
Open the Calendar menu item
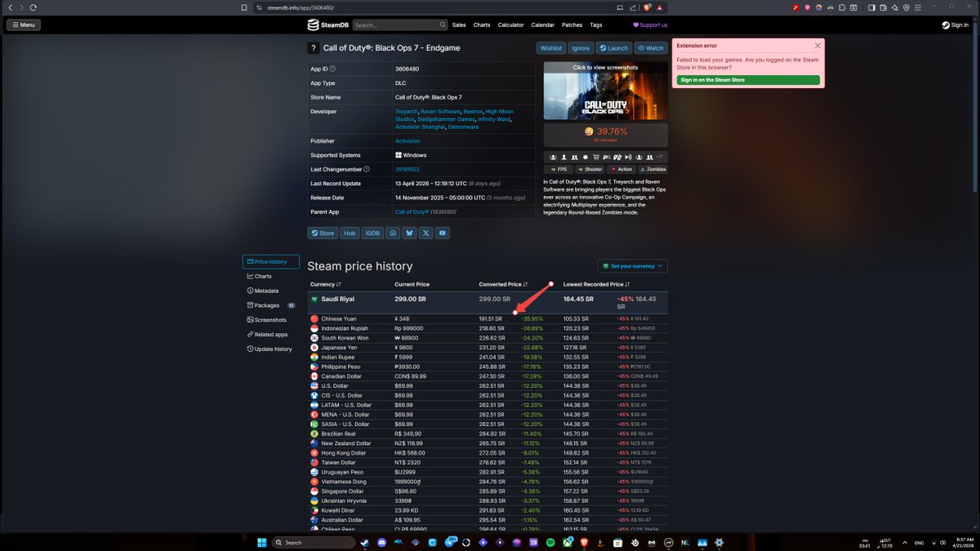543,25
